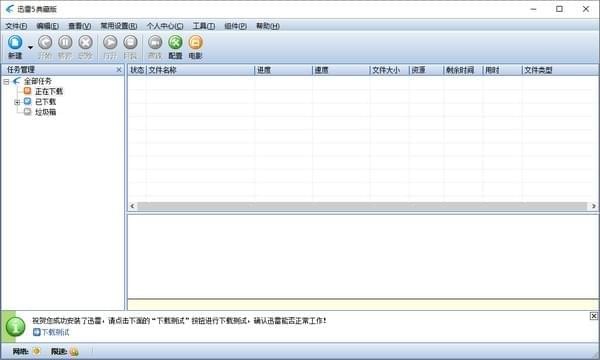The image size is (600, 360).
Task: Click the 状态 column header
Action: point(137,70)
